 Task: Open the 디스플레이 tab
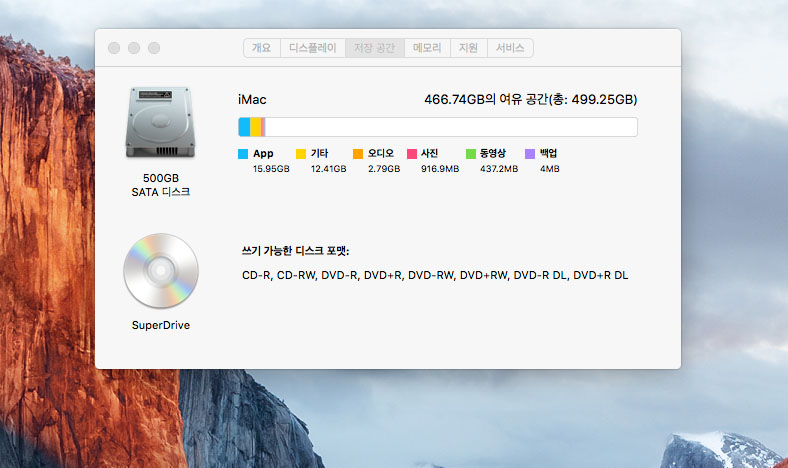[x=313, y=48]
